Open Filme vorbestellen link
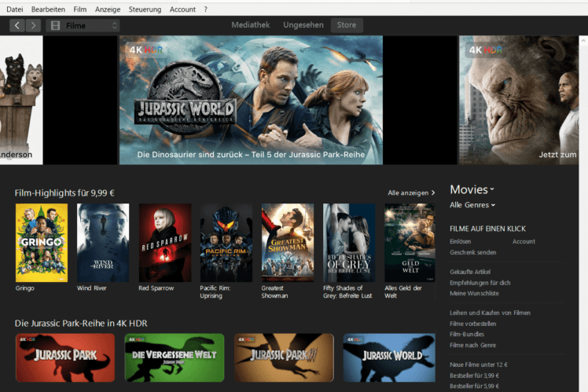588x392 pixels. click(473, 324)
